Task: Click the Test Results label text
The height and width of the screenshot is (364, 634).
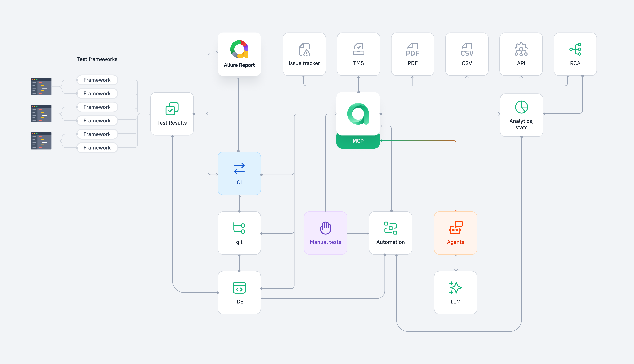Action: pyautogui.click(x=172, y=123)
